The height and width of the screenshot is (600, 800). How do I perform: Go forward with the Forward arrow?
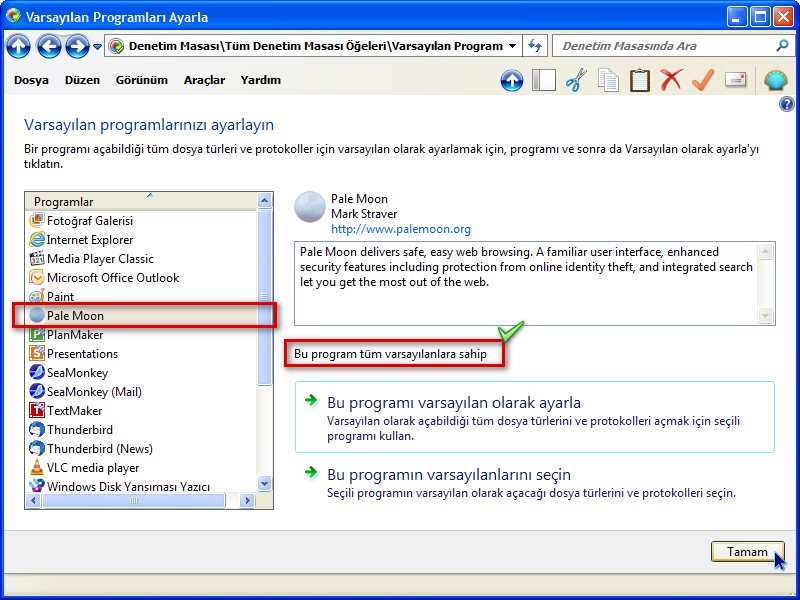tap(77, 46)
